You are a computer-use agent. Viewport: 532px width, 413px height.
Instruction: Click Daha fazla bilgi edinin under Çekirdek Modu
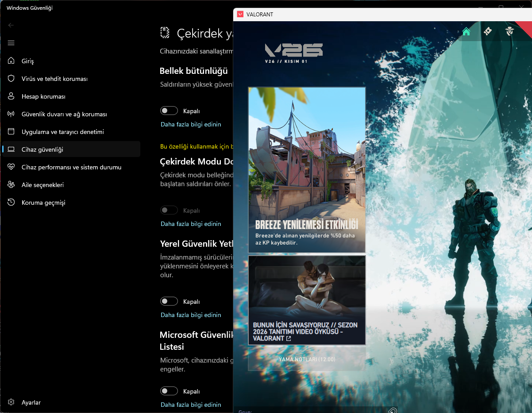tap(191, 224)
